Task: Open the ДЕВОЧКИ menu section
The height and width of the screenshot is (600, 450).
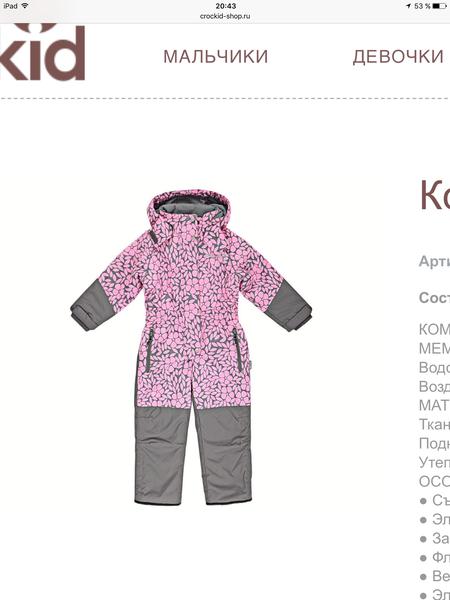Action: (x=398, y=57)
